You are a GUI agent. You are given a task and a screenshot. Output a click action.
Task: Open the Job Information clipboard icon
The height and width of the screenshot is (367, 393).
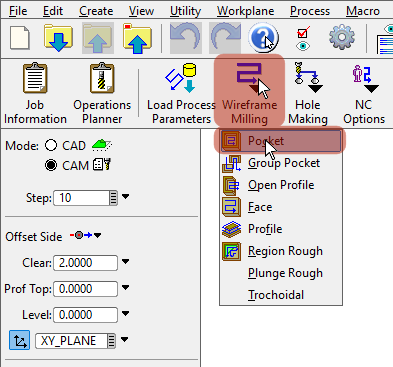point(35,79)
